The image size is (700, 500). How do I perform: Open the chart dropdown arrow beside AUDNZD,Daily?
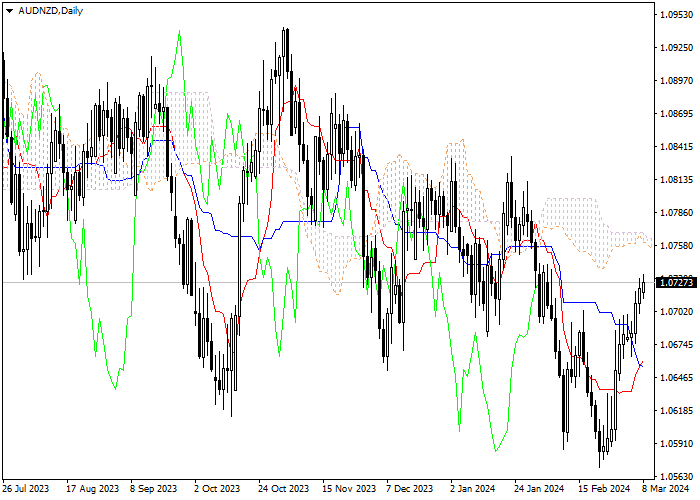click(9, 11)
